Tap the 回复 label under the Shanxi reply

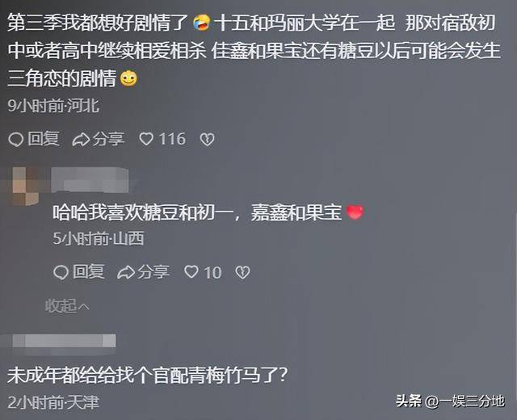pos(88,271)
